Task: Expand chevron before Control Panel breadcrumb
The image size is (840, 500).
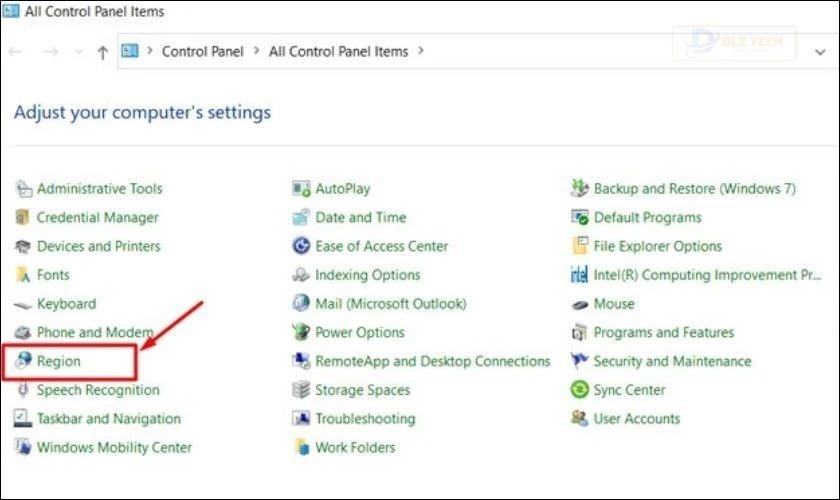Action: pos(150,51)
